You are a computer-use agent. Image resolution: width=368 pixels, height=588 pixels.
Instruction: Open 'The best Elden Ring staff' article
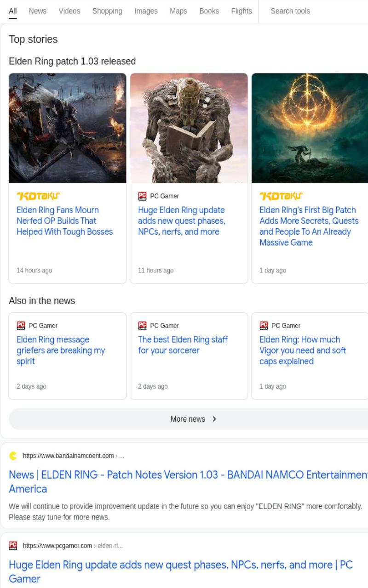coord(183,345)
